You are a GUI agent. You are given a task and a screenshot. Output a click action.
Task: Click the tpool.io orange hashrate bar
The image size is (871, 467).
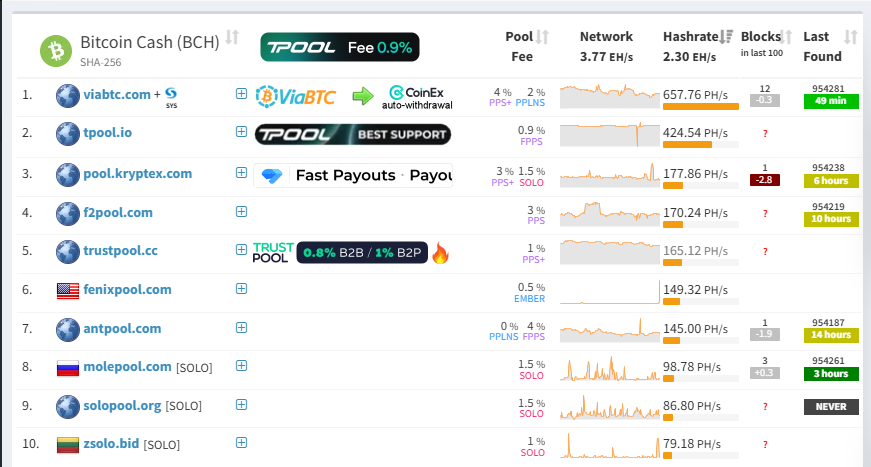coord(687,145)
